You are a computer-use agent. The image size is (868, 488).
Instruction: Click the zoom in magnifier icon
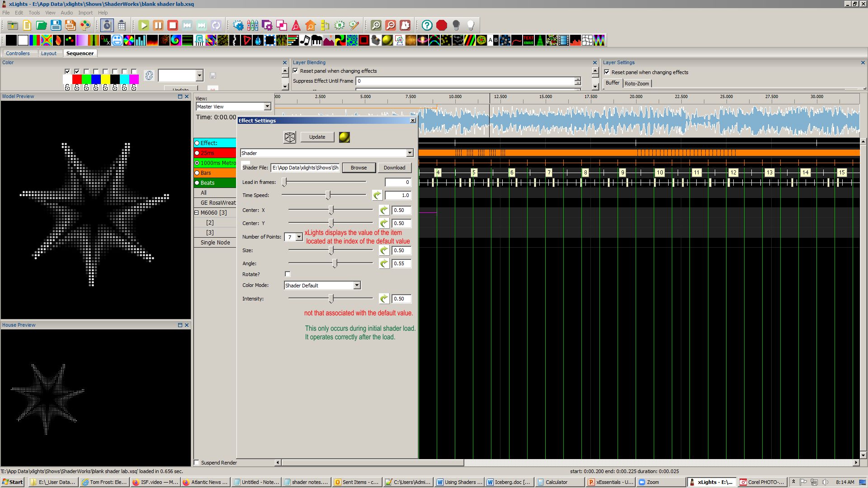tap(376, 25)
